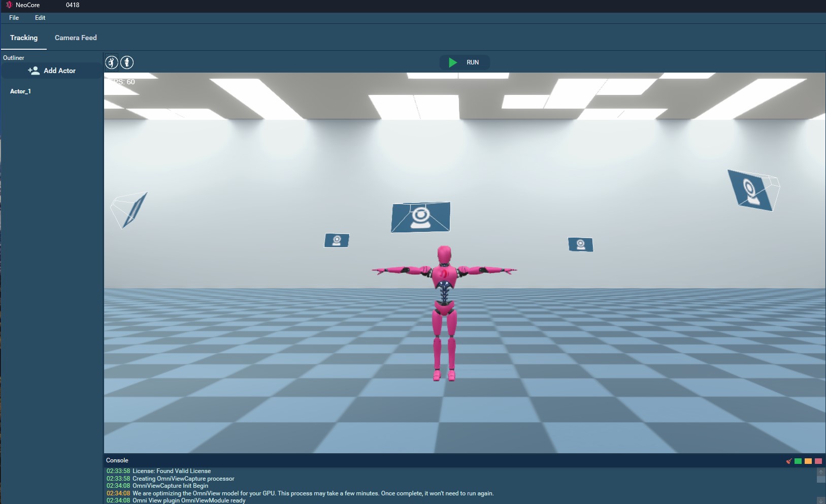Click the green play arrow icon
Viewport: 826px width, 504px height.
tap(453, 62)
